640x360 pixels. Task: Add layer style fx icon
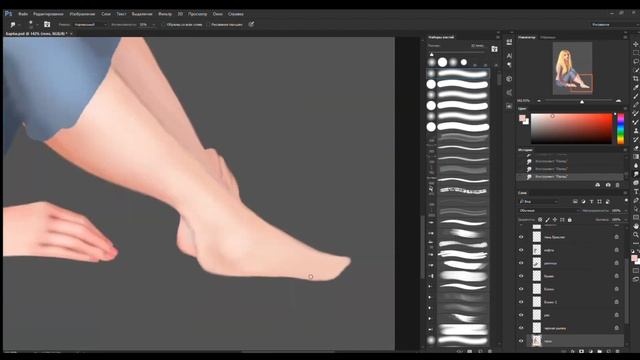[573, 351]
